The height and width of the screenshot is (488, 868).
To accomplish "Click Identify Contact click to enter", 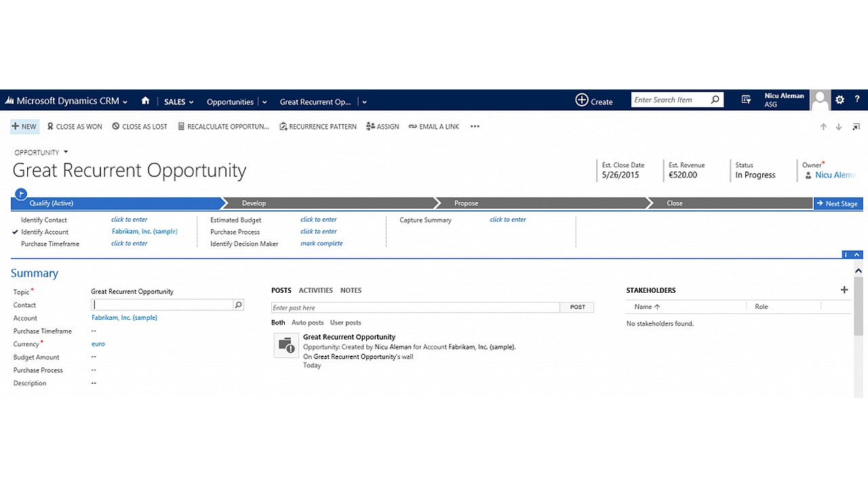I will 129,220.
